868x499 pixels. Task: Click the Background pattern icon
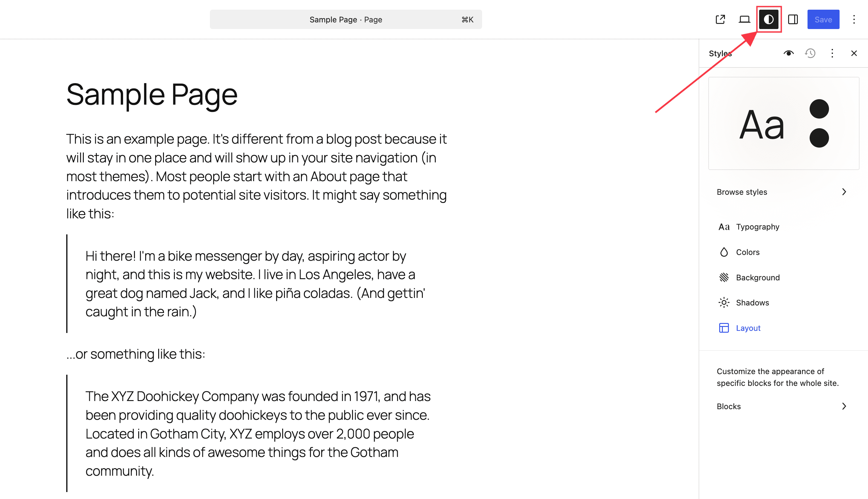click(724, 278)
